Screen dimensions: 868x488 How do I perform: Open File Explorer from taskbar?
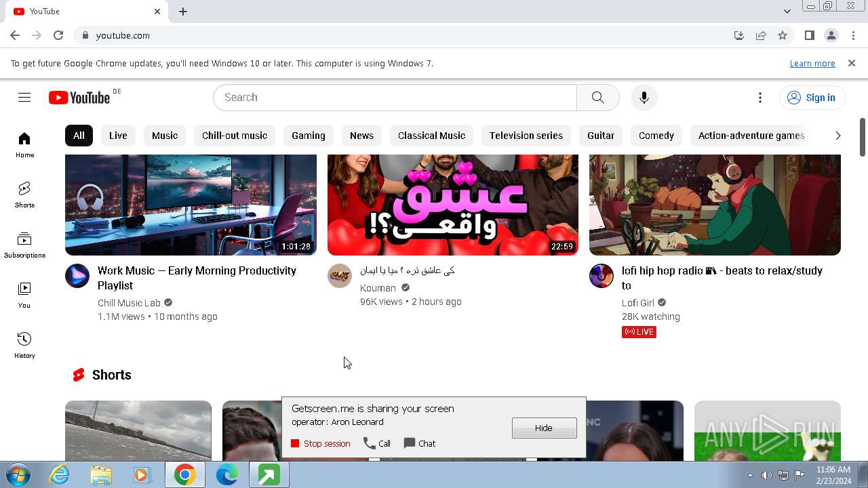pyautogui.click(x=100, y=475)
